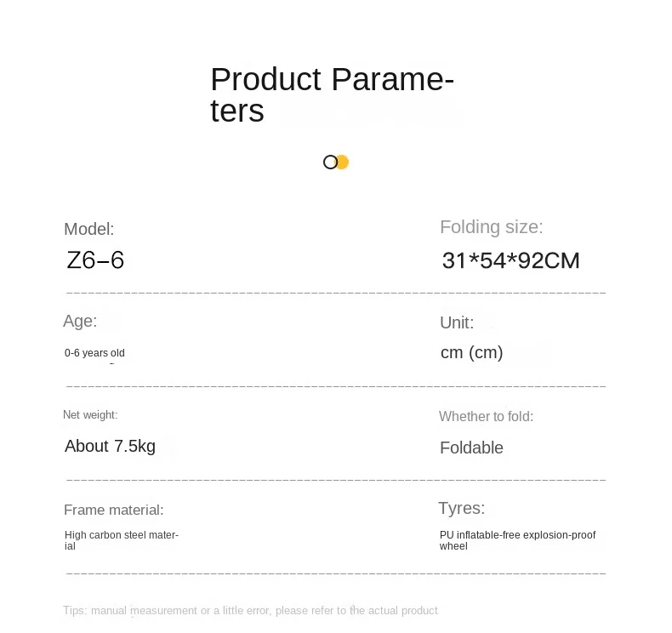Select the Tyres label
The height and width of the screenshot is (633, 672).
point(461,509)
